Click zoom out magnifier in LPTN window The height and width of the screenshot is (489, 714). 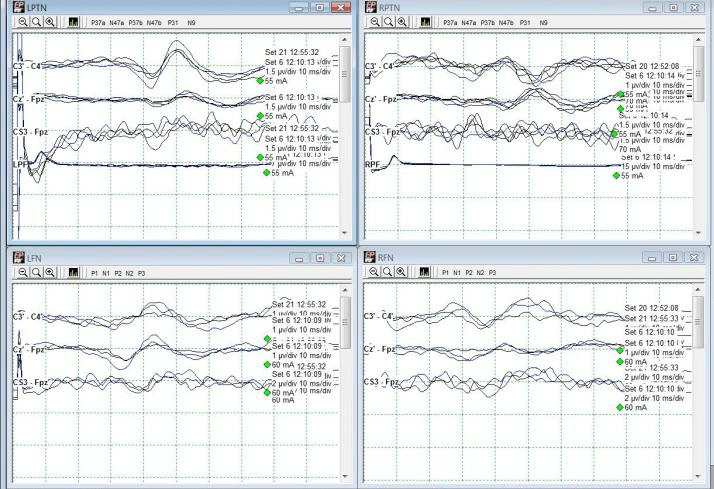pyautogui.click(x=20, y=21)
